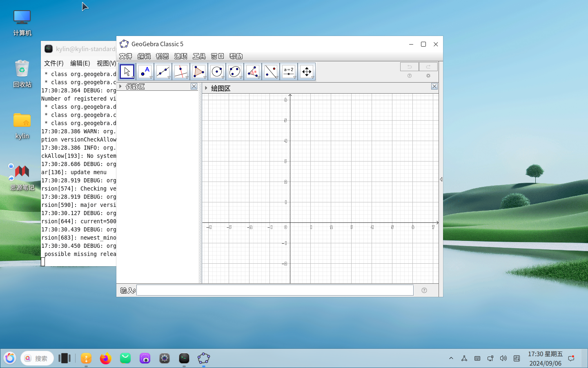Select the Circle with Center tool
Image resolution: width=588 pixels, height=368 pixels.
[x=217, y=72]
